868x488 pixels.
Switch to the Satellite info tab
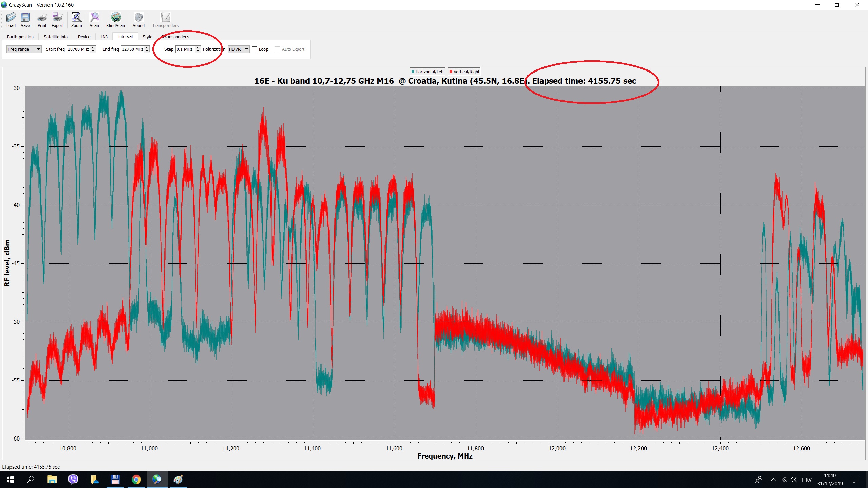pyautogui.click(x=56, y=37)
